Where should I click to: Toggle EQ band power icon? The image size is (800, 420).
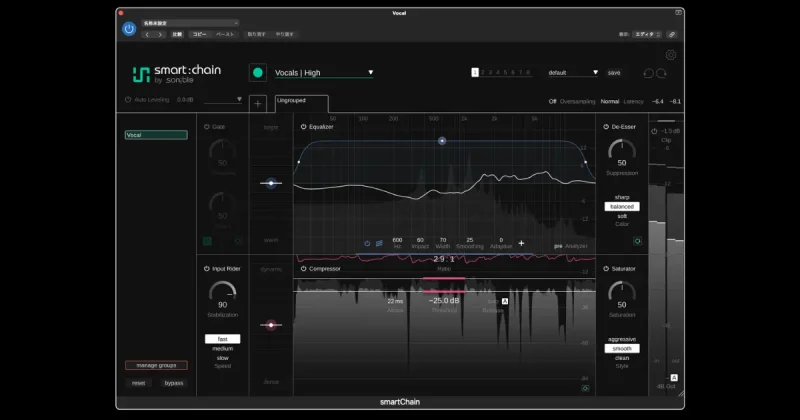[367, 243]
